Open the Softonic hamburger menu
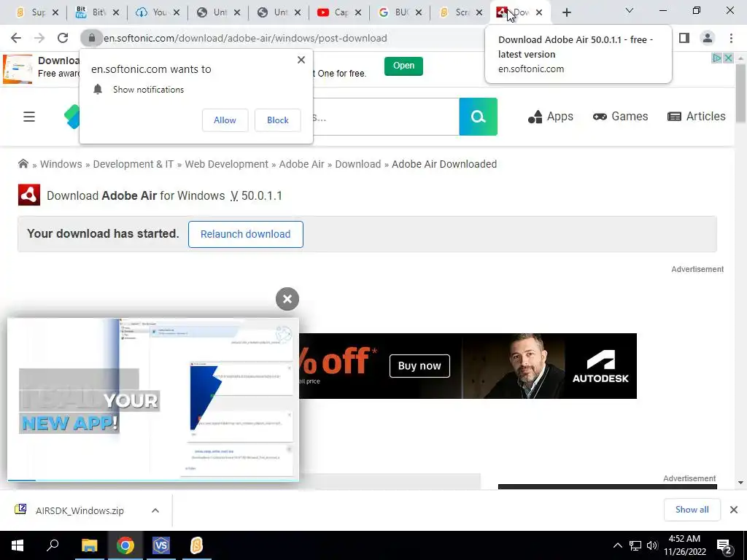747x560 pixels. pos(29,117)
